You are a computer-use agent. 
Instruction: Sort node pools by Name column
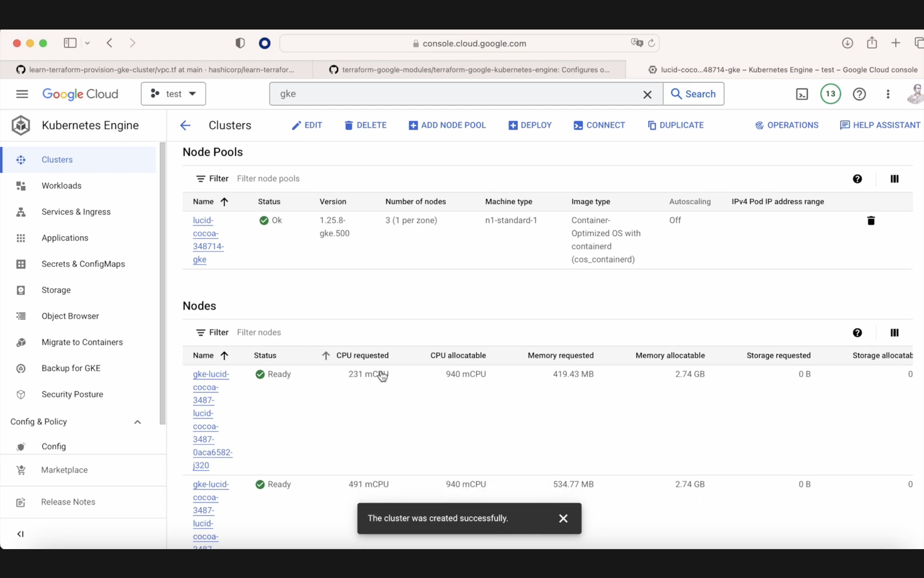tap(211, 202)
